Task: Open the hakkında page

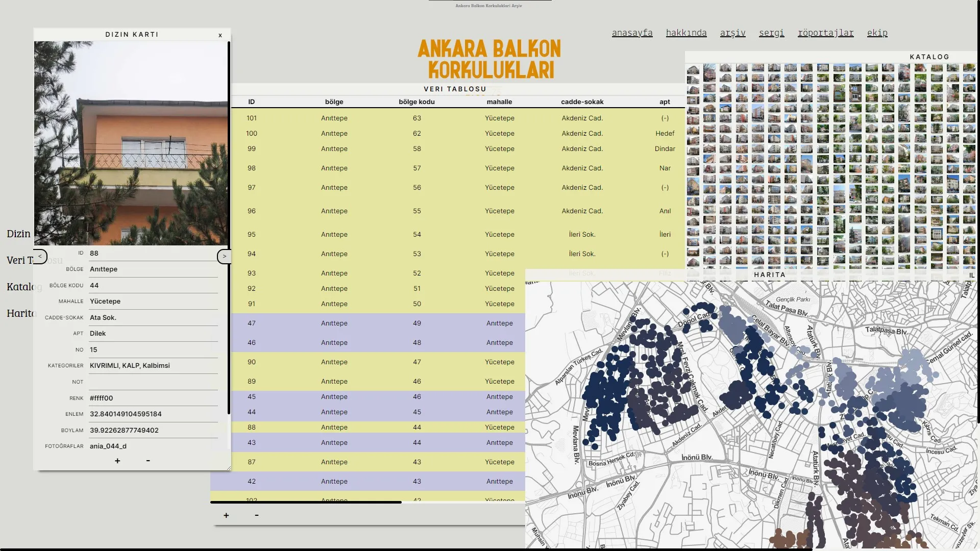Action: point(686,33)
